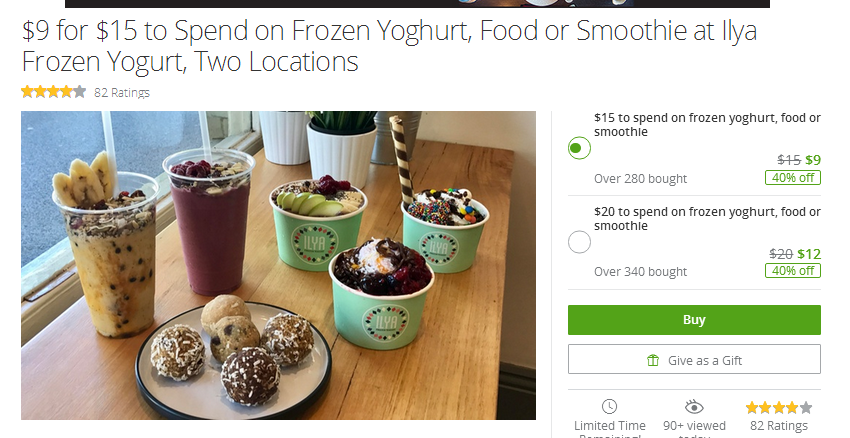Click the $20 to spend option label

[x=707, y=218]
